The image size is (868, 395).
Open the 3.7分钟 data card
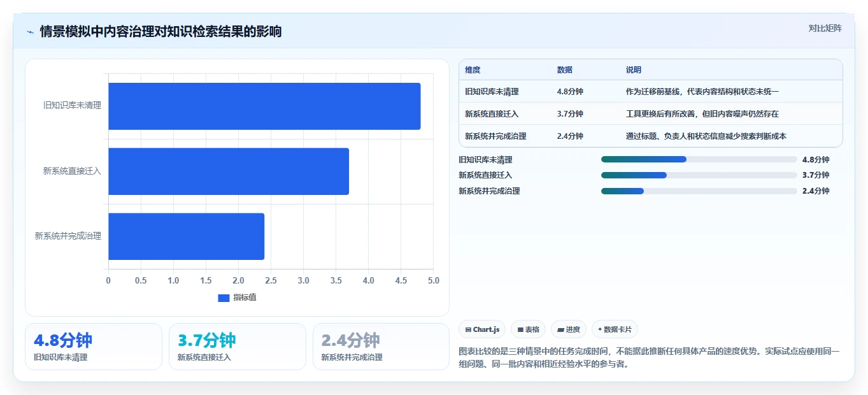238,347
